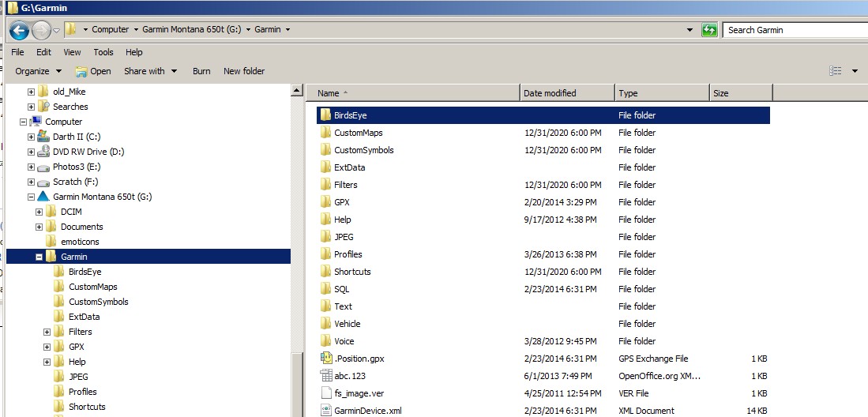Go back with the blue Back arrow

(x=20, y=30)
